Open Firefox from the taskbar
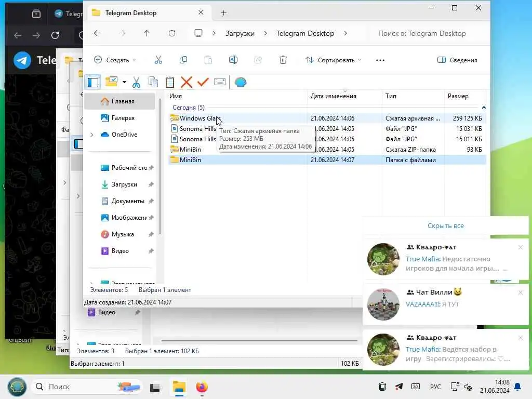This screenshot has width=532, height=399. tap(202, 387)
